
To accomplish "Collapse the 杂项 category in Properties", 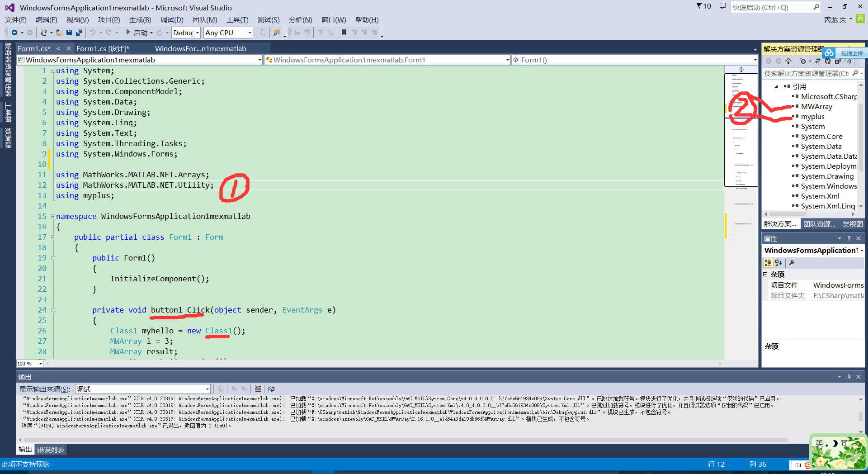I will (765, 275).
